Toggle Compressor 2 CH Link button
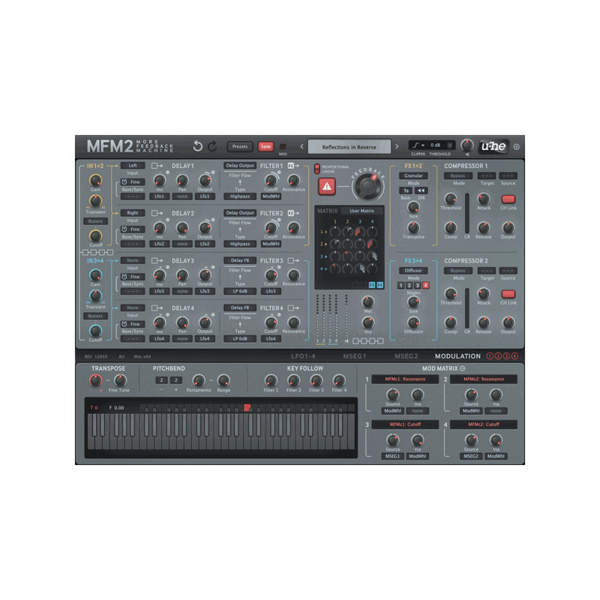This screenshot has height=600, width=600. (508, 294)
